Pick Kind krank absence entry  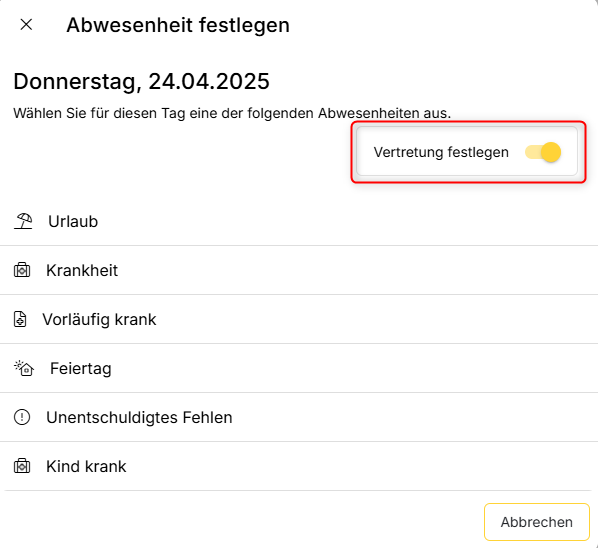[299, 466]
